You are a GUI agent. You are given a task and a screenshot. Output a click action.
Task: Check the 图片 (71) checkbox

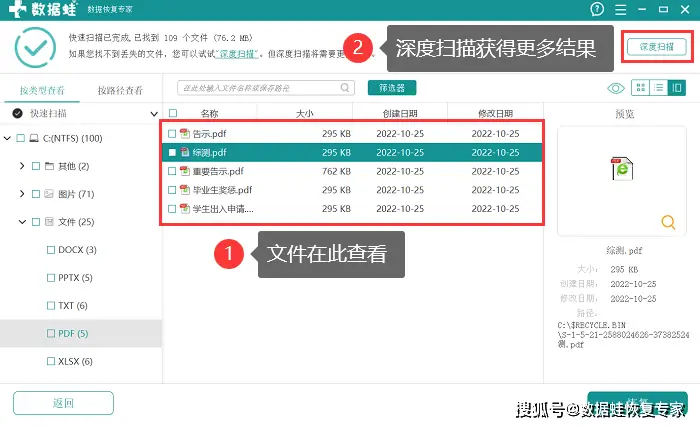36,194
